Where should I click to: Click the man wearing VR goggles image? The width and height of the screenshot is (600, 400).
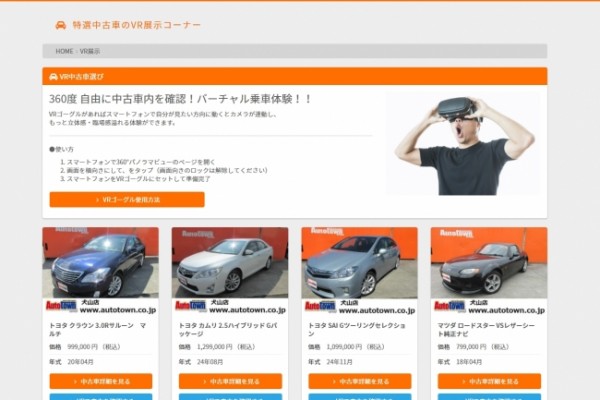(x=463, y=144)
